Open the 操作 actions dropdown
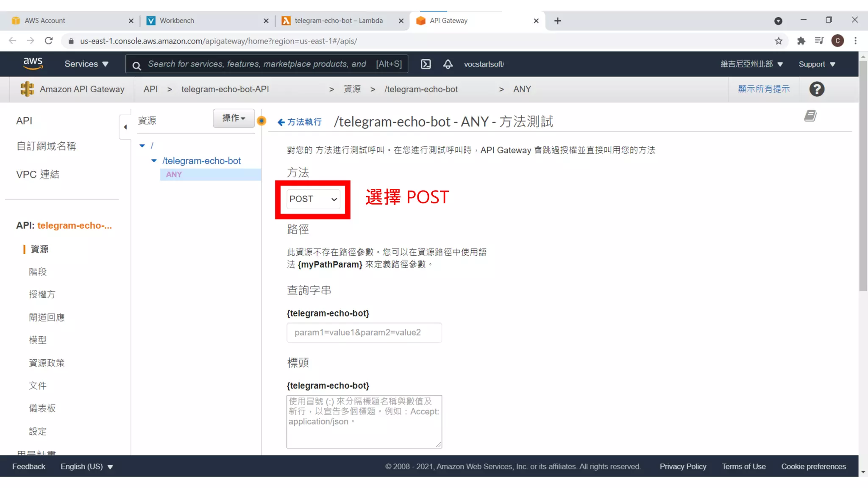868x488 pixels. click(234, 118)
